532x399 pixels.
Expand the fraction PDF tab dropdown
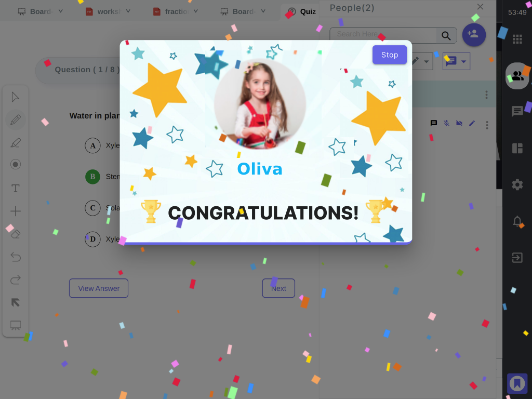point(196,11)
